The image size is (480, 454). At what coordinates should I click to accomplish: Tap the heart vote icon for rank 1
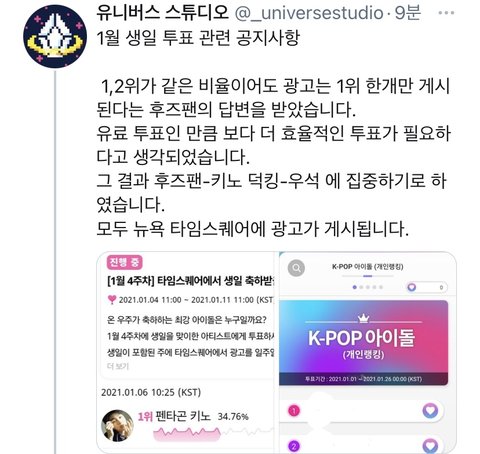430,410
